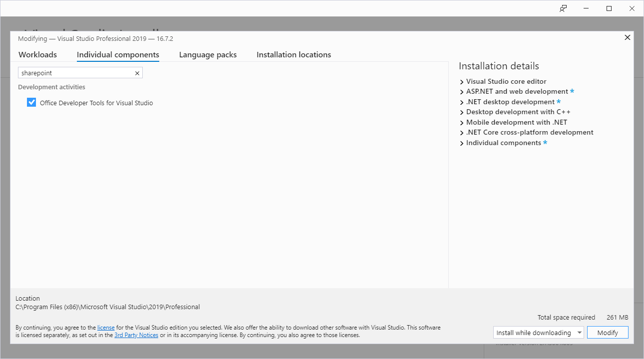The width and height of the screenshot is (644, 359).
Task: Clear the sharepoint search text
Action: 137,73
